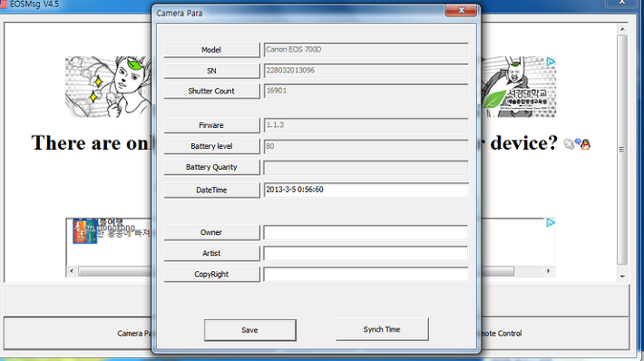Click the Camera Para button in EOSMsg window
The height and width of the screenshot is (361, 644).
78,334
